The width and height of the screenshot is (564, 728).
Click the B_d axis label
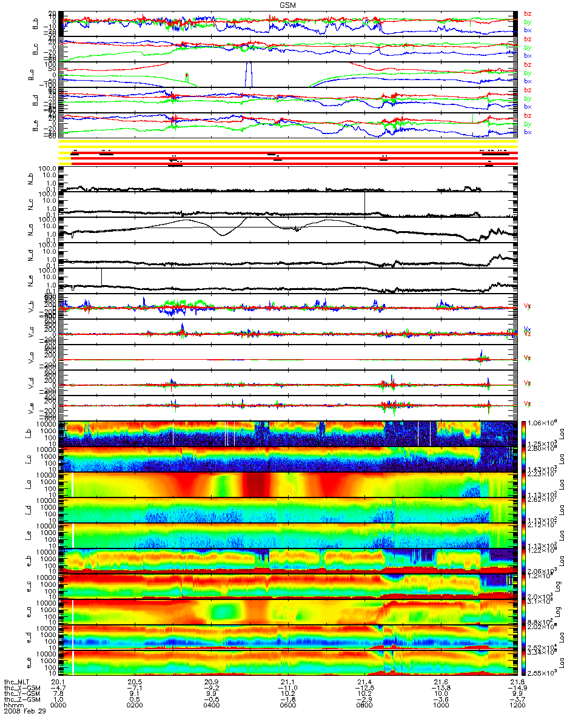coord(36,101)
